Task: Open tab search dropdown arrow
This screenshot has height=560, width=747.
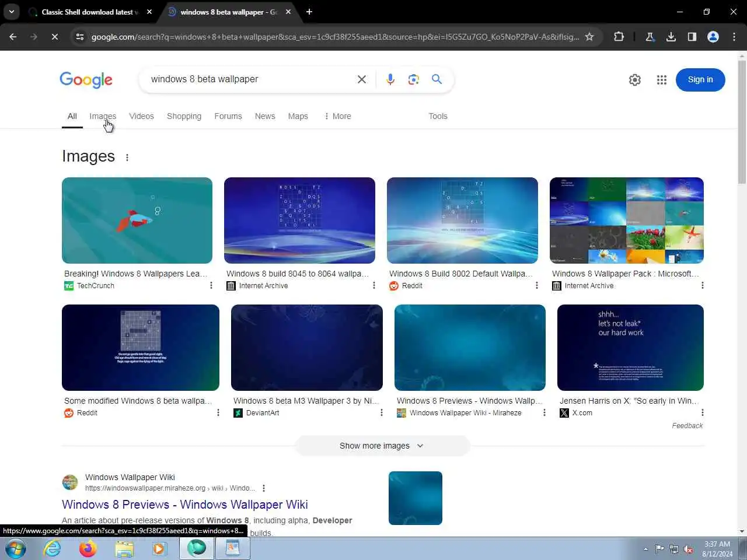Action: pos(12,12)
